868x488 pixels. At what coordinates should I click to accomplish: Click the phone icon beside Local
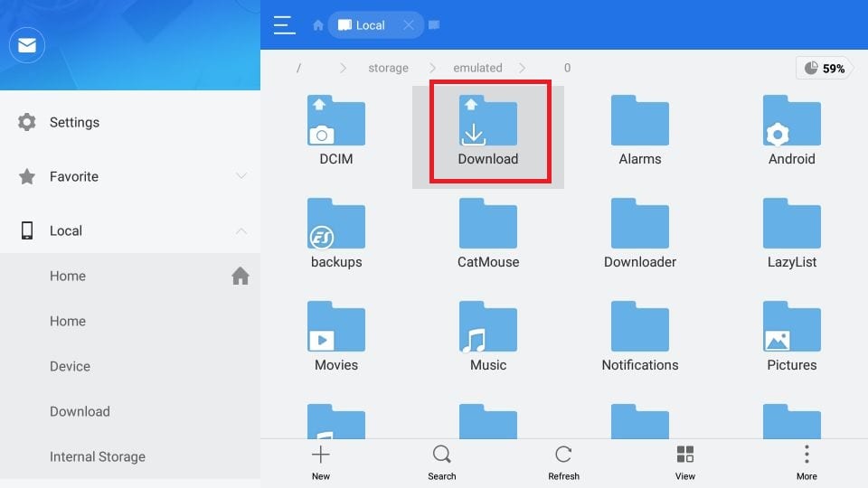click(26, 230)
